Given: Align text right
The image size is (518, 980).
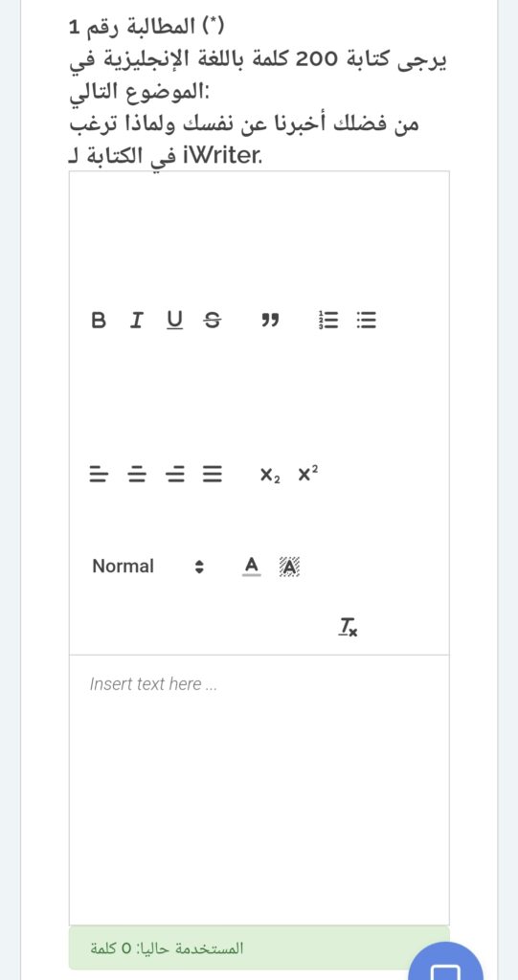Looking at the screenshot, I should click(x=175, y=475).
